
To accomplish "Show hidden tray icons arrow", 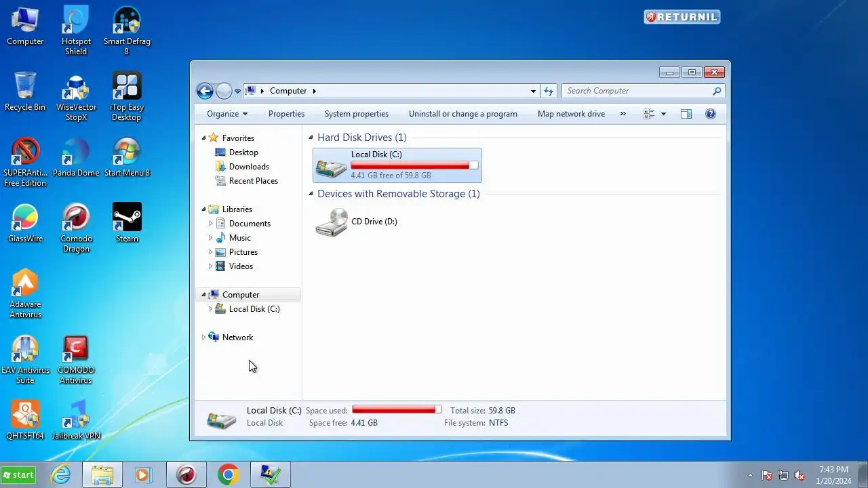I will pyautogui.click(x=750, y=475).
